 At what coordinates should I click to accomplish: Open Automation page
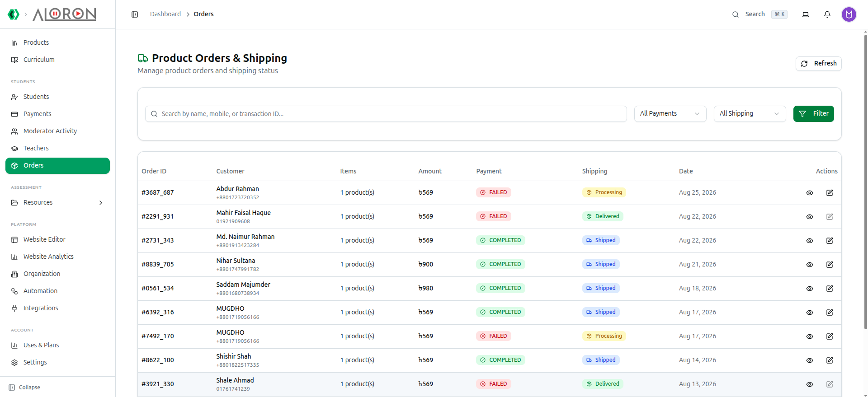pos(57,291)
